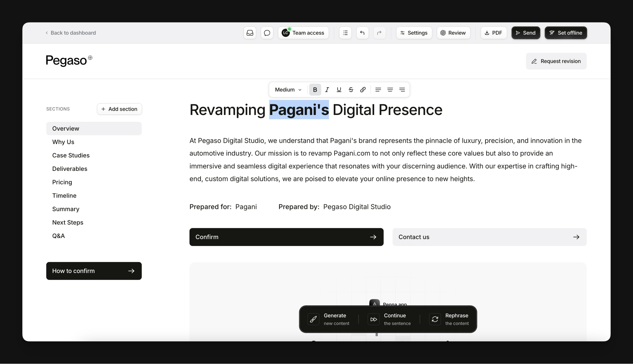Click Contact us
633x364 pixels.
pyautogui.click(x=490, y=237)
